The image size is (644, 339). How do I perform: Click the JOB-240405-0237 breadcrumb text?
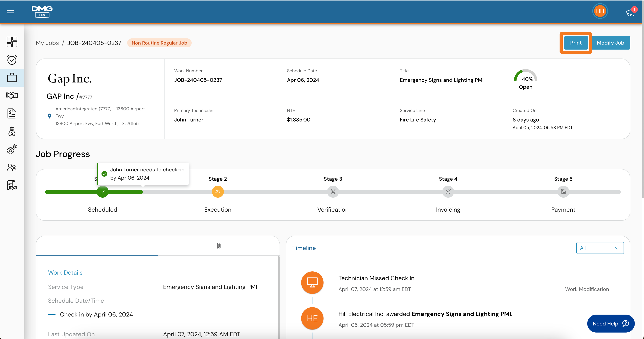[x=94, y=43]
